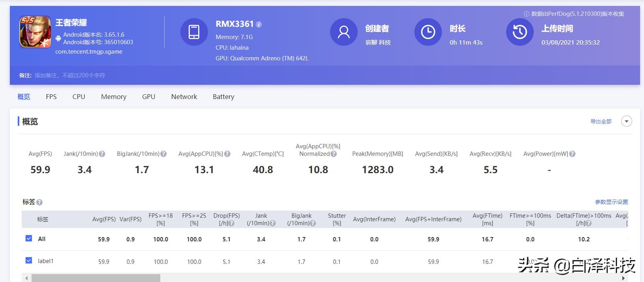Click the 03/08/2021 20:35:32 upload time
The image size is (644, 282).
click(570, 43)
